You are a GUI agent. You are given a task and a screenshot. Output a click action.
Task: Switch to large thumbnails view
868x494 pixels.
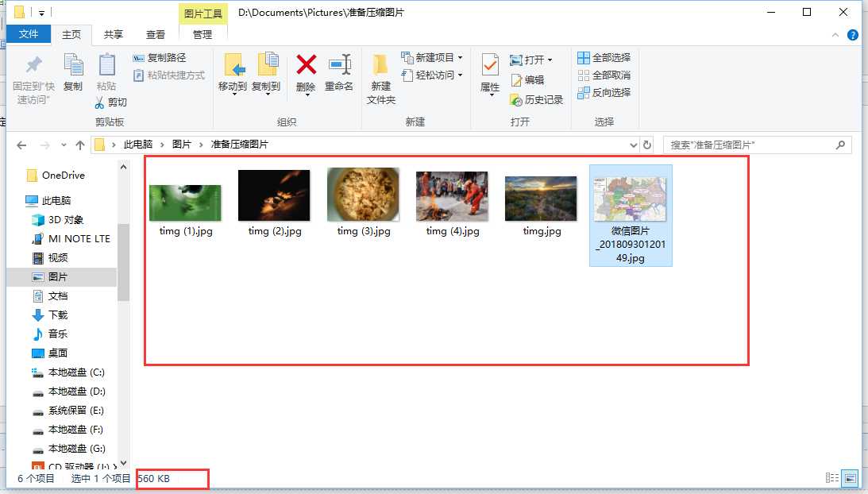[x=850, y=478]
